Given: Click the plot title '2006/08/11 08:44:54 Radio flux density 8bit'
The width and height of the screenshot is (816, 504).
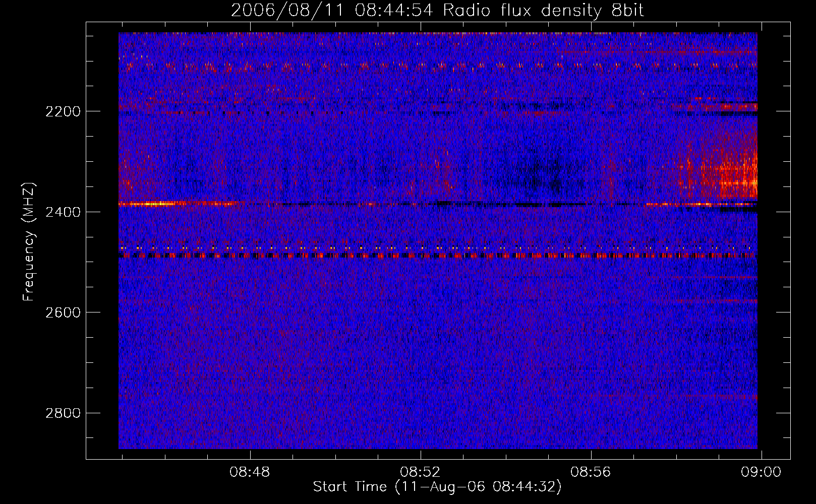Looking at the screenshot, I should pyautogui.click(x=437, y=11).
